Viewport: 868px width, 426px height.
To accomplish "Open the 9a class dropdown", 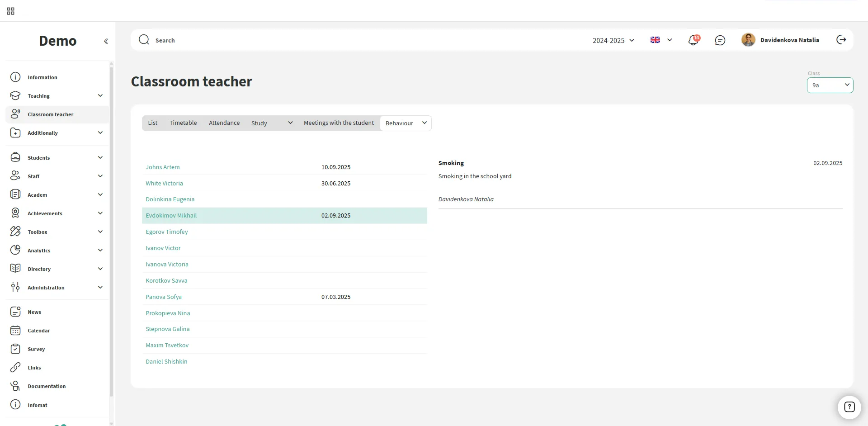I will (830, 85).
